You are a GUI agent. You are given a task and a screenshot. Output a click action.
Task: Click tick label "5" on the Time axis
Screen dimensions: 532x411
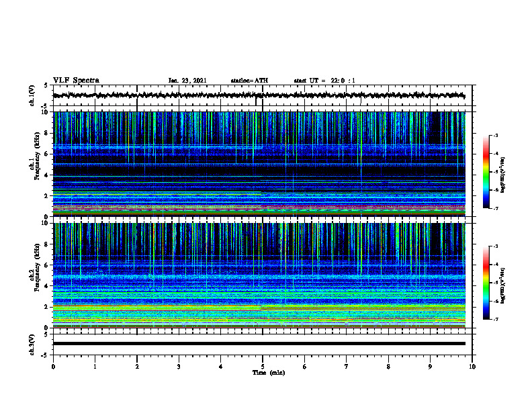(x=263, y=366)
